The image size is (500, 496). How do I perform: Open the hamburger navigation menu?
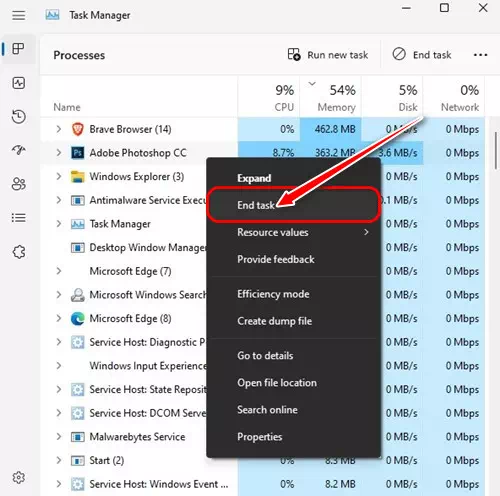19,15
